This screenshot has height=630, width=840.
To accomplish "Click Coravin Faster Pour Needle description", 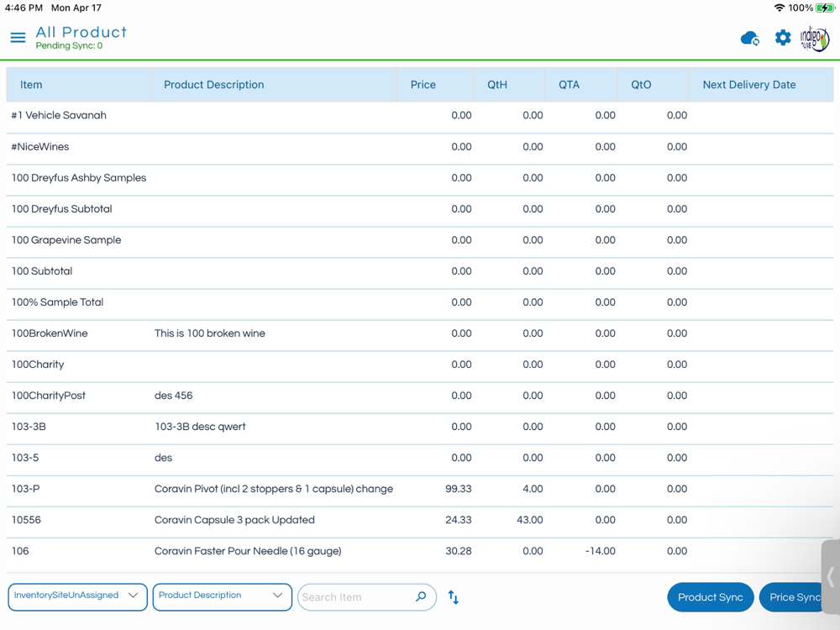I will click(248, 551).
